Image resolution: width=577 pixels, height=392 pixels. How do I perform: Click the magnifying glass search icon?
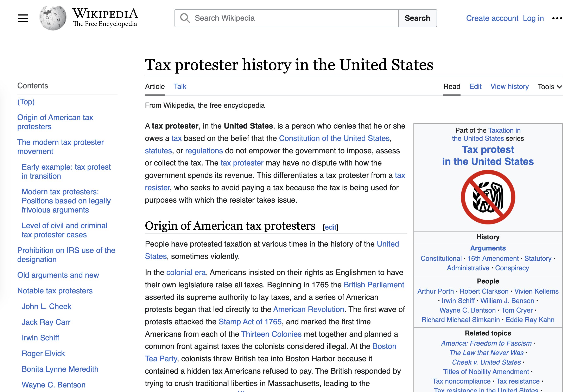(185, 18)
